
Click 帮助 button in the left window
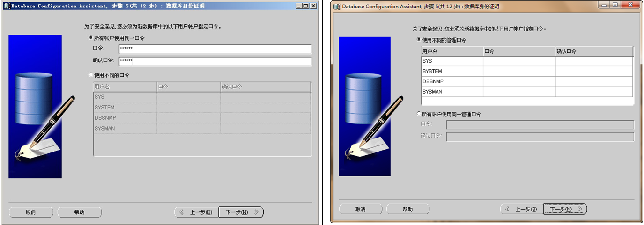[x=80, y=212]
